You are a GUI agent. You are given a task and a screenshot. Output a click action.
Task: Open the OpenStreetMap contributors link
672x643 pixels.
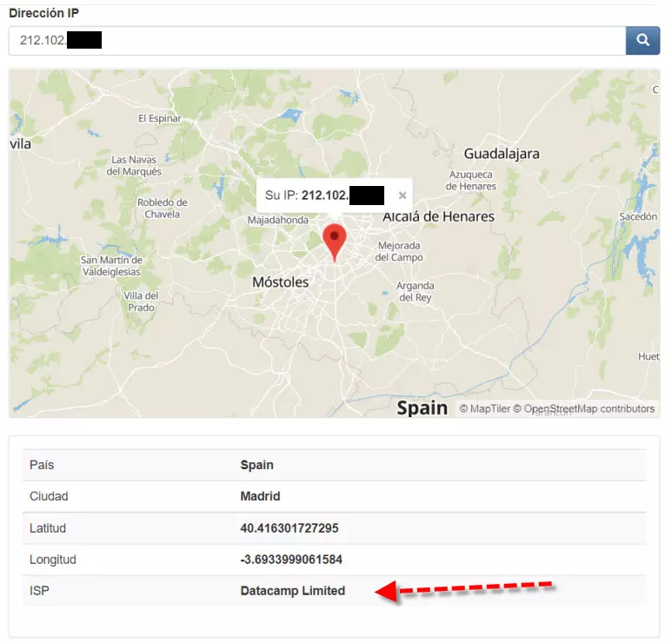pos(589,408)
